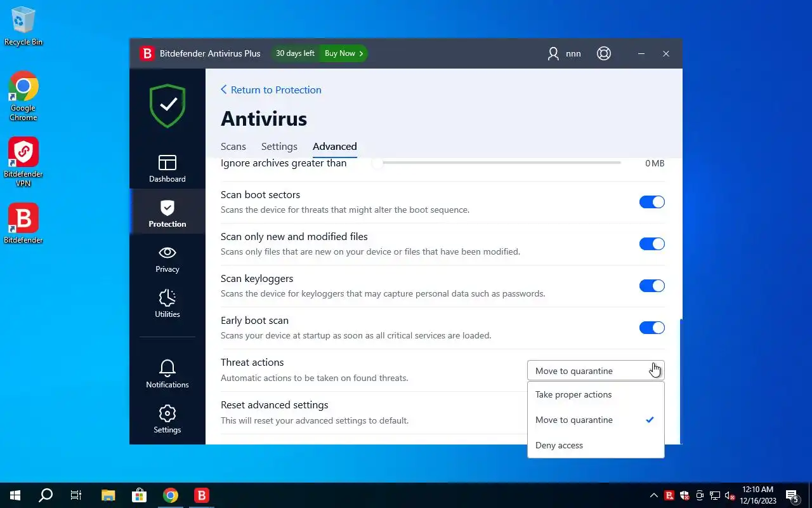This screenshot has width=812, height=508.
Task: Select the Advanced tab
Action: point(335,147)
